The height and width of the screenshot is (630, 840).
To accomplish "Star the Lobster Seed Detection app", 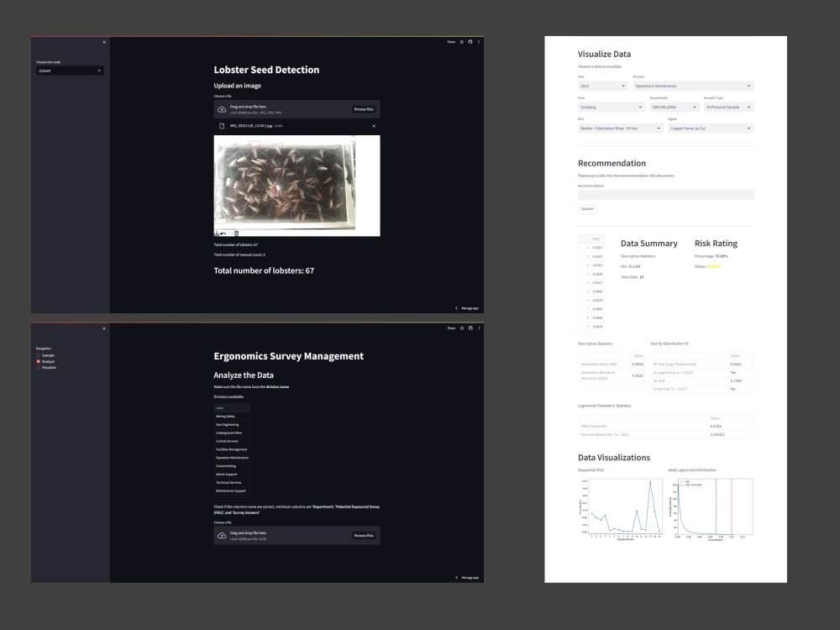I will point(461,41).
